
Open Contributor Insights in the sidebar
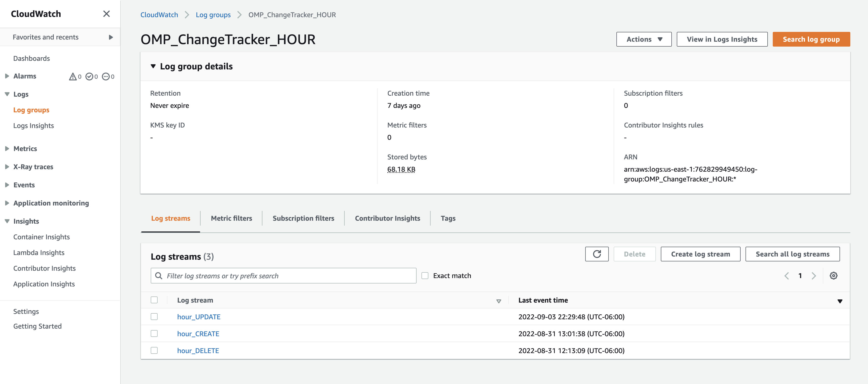point(44,268)
